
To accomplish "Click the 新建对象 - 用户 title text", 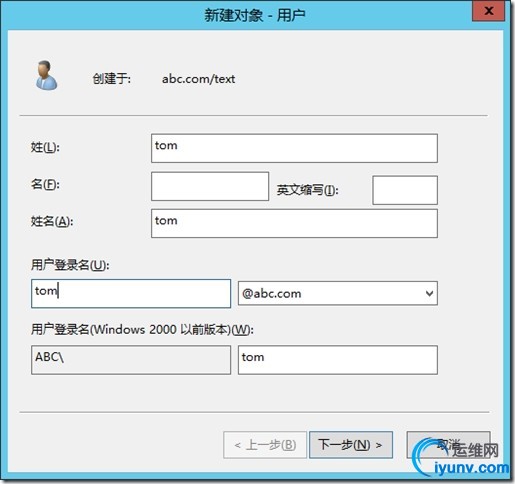I will click(255, 15).
